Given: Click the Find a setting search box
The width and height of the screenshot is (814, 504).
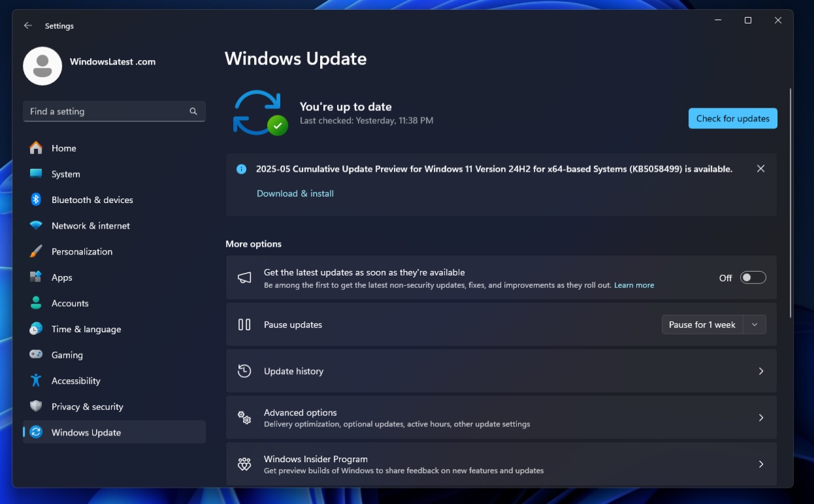Looking at the screenshot, I should point(114,112).
